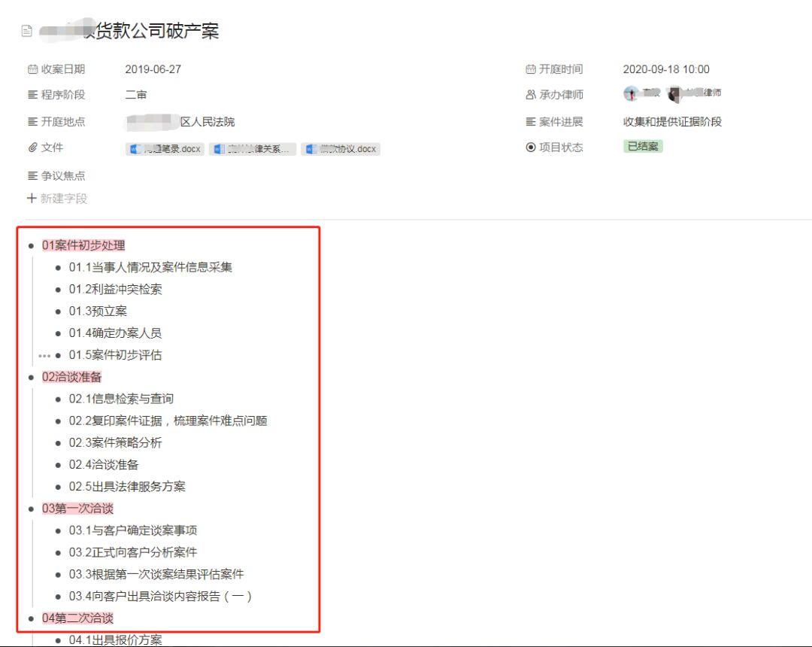Edit the 开庭时间 value 2020-09-18 10:00
812x647 pixels.
tap(666, 69)
